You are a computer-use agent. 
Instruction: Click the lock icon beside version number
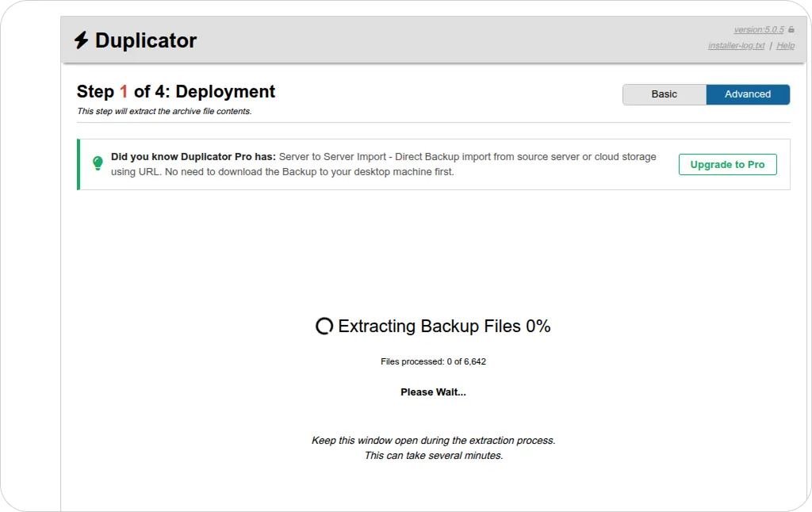(791, 29)
